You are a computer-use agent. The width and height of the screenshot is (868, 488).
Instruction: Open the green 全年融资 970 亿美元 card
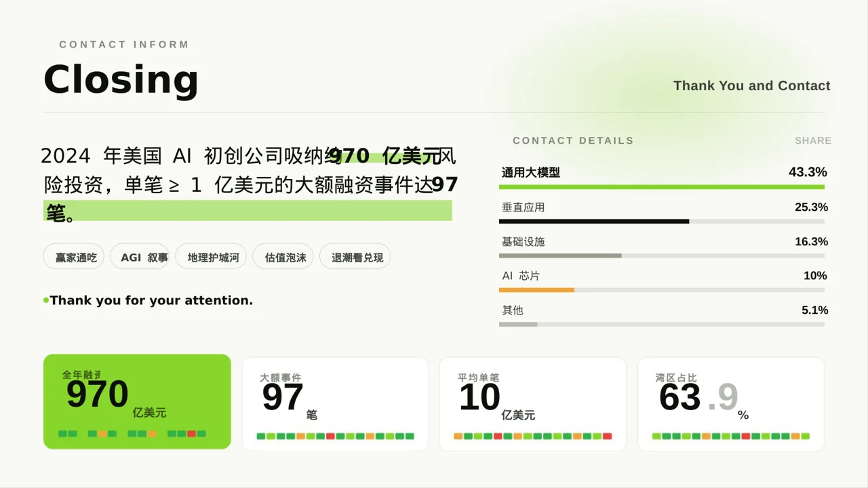click(x=137, y=401)
